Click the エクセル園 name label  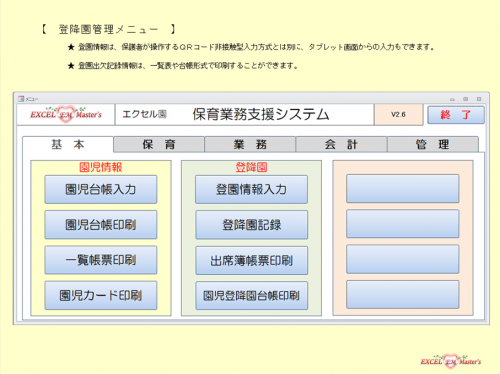tap(144, 114)
